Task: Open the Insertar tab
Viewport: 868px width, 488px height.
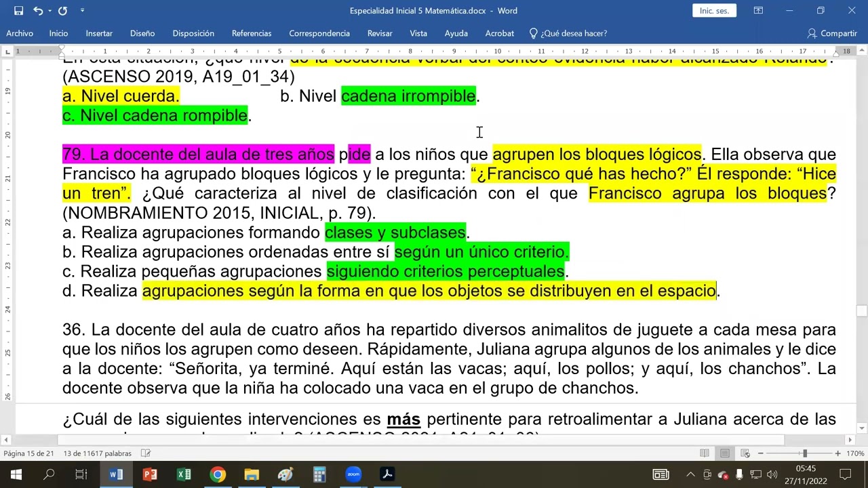Action: [x=99, y=33]
